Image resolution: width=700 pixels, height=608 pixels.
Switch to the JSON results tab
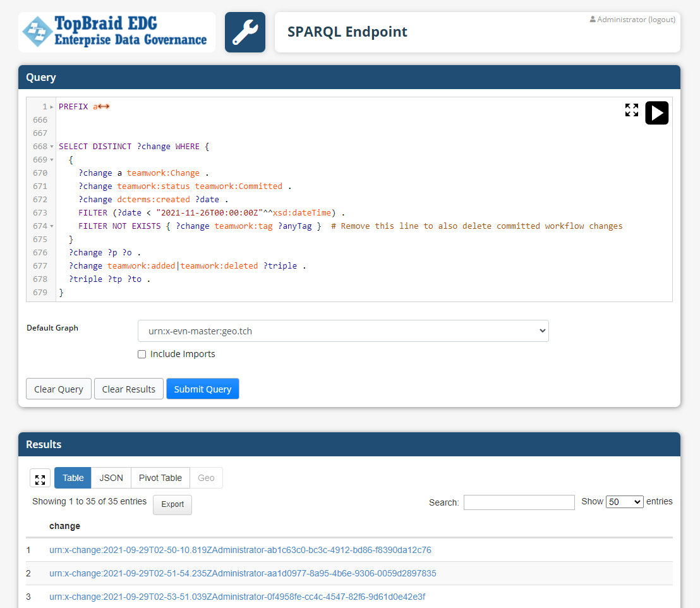pos(111,478)
